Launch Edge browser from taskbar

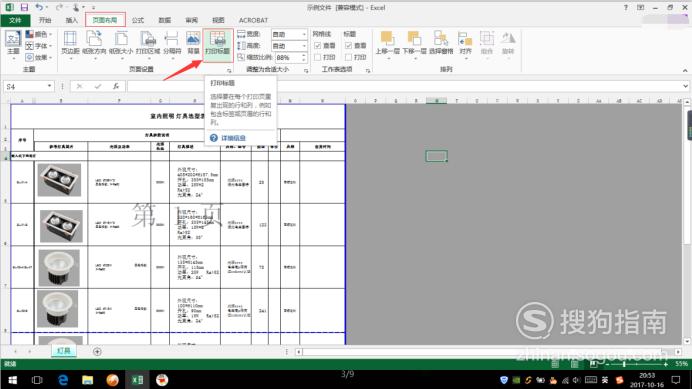[x=63, y=380]
